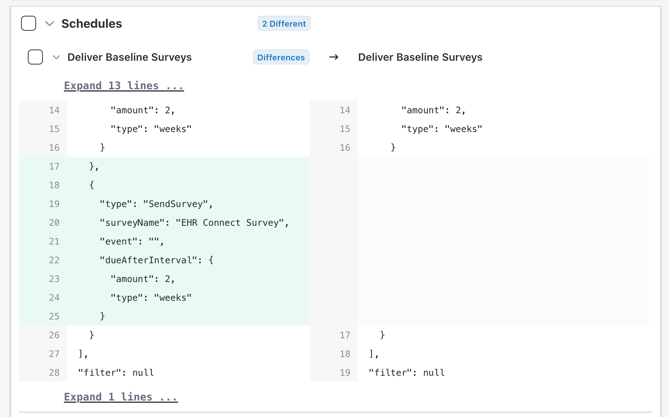
Task: Expand 1 hidden line below the diff
Action: (120, 397)
